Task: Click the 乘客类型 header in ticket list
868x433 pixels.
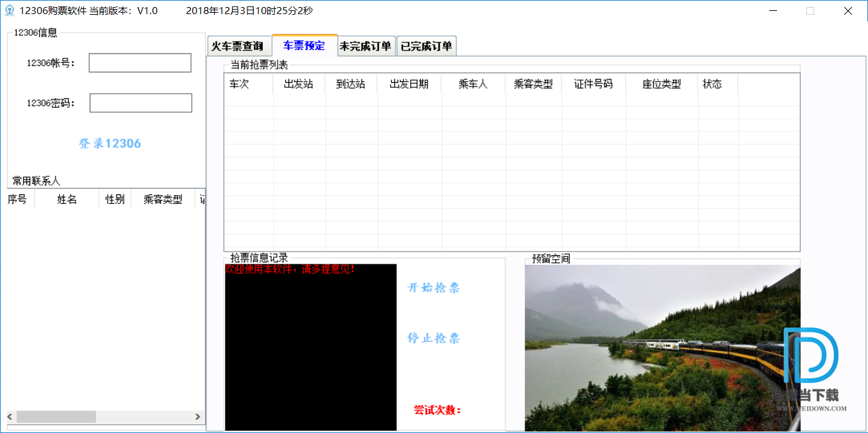Action: (x=533, y=84)
